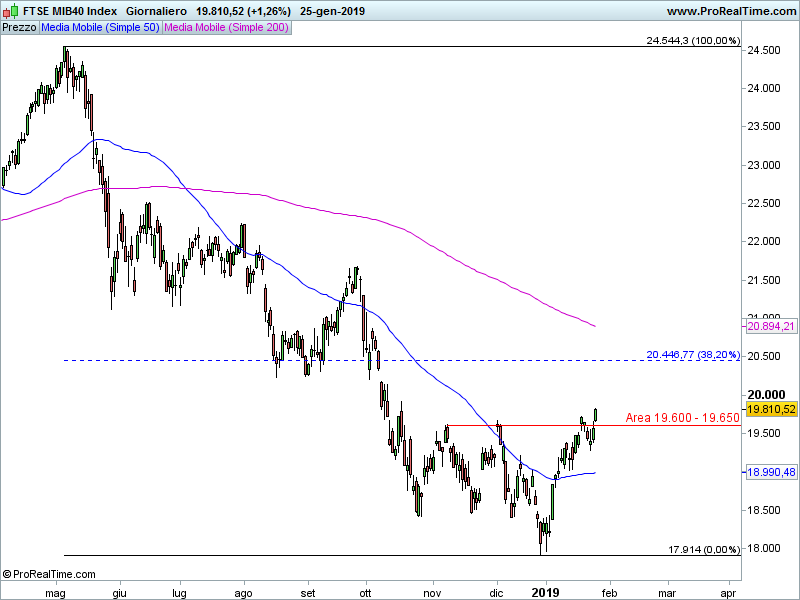
Task: Click the mag month label on the time axis
Action: [55, 593]
